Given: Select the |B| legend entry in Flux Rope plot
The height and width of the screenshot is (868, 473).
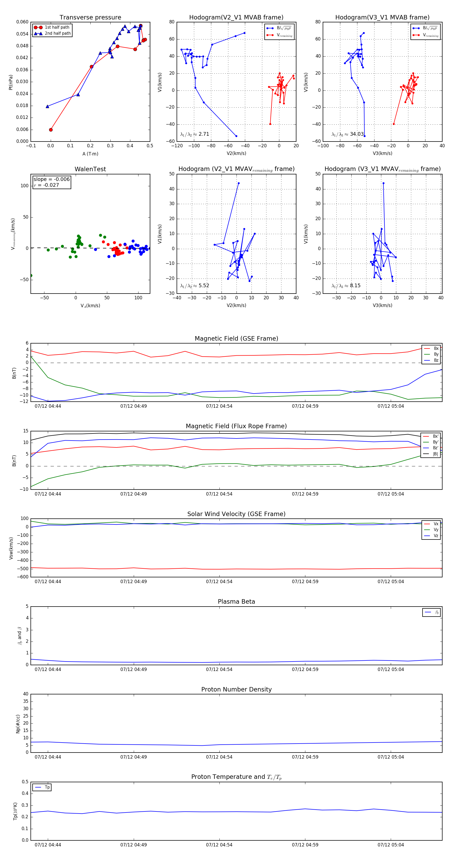Looking at the screenshot, I should coord(431,454).
